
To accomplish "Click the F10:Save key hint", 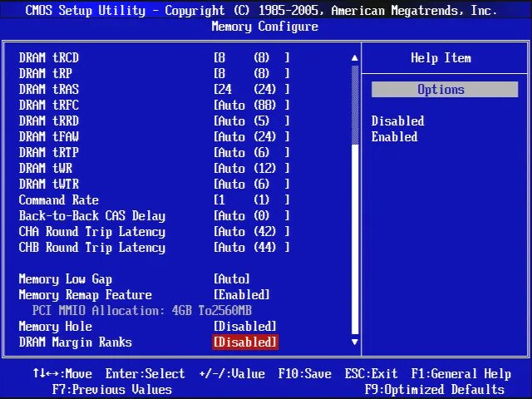I will pyautogui.click(x=305, y=374).
